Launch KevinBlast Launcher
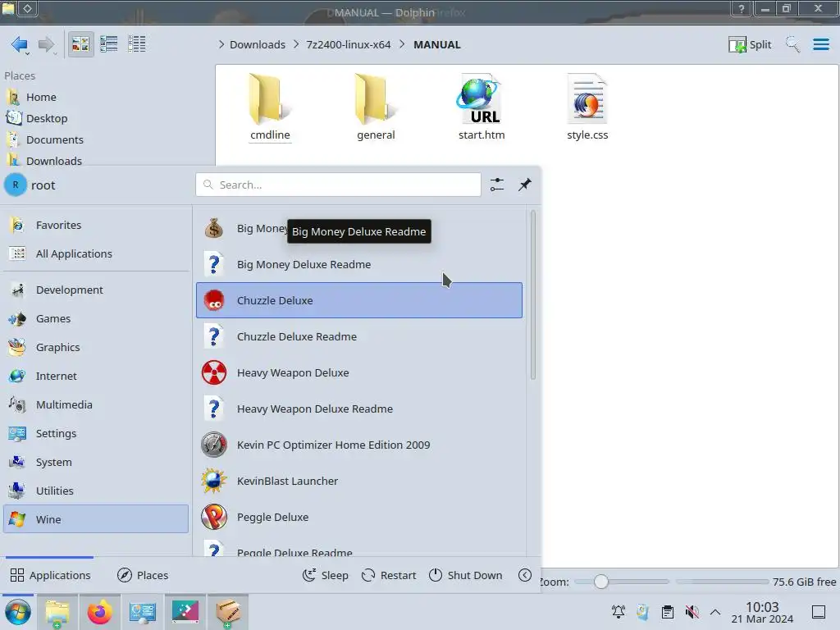Image resolution: width=840 pixels, height=630 pixels. [x=359, y=481]
